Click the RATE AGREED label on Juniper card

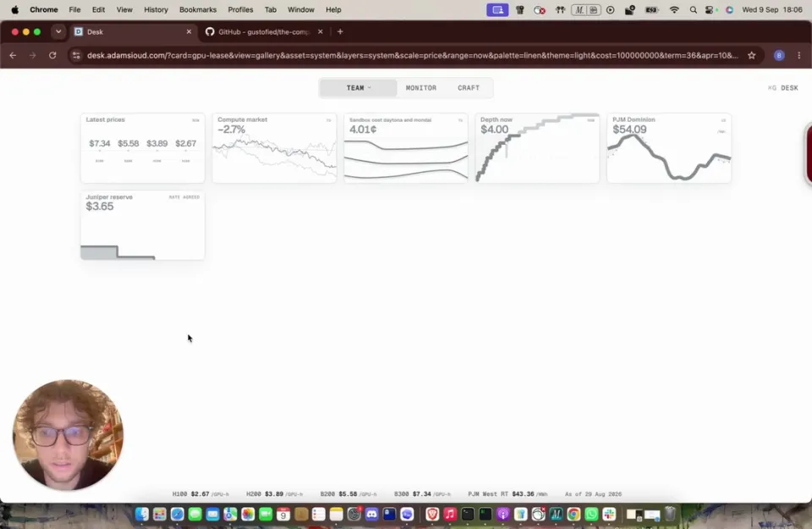(x=184, y=197)
